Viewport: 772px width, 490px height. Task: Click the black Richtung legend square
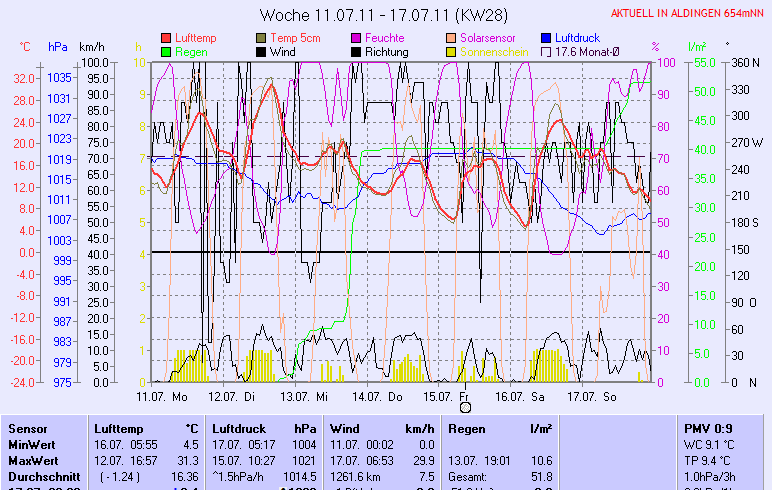coord(356,51)
